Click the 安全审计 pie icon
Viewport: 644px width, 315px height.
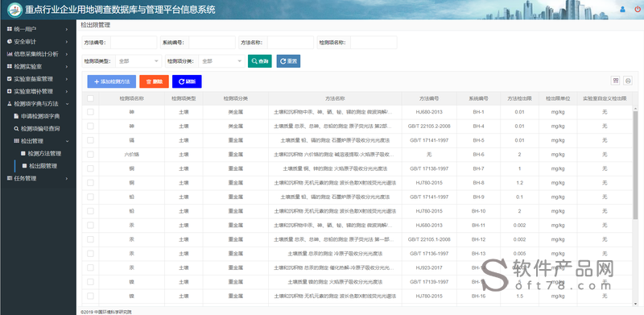coord(10,42)
